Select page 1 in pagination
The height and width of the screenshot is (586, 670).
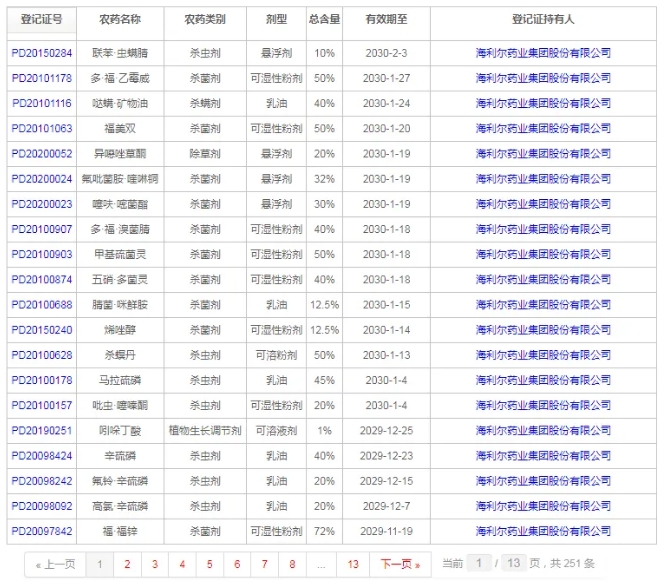coord(100,565)
